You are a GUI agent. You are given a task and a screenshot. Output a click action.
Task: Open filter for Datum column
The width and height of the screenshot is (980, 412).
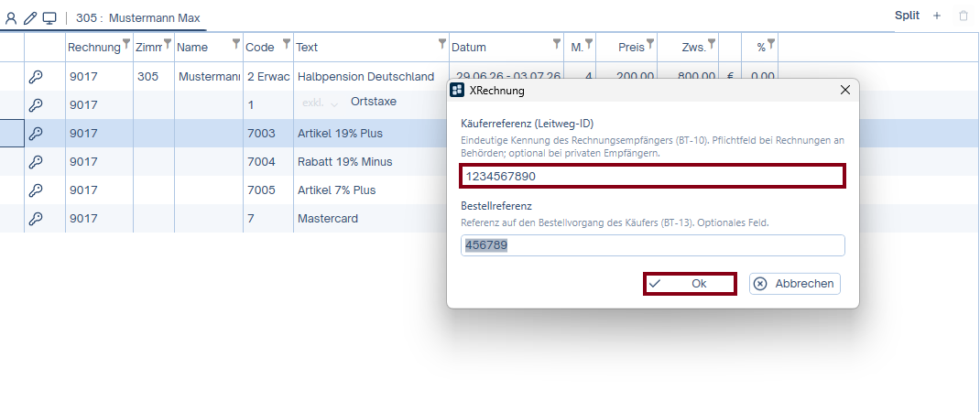[x=557, y=43]
